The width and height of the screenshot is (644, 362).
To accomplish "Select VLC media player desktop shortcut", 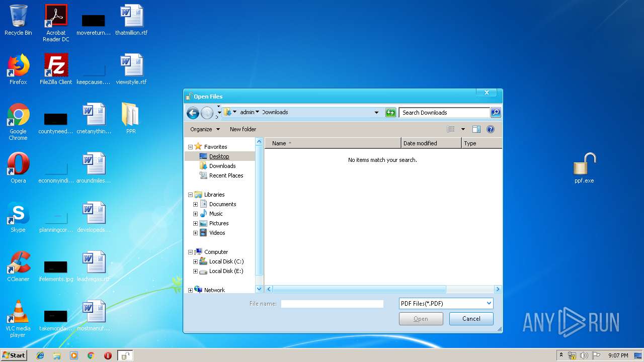I will click(x=18, y=319).
